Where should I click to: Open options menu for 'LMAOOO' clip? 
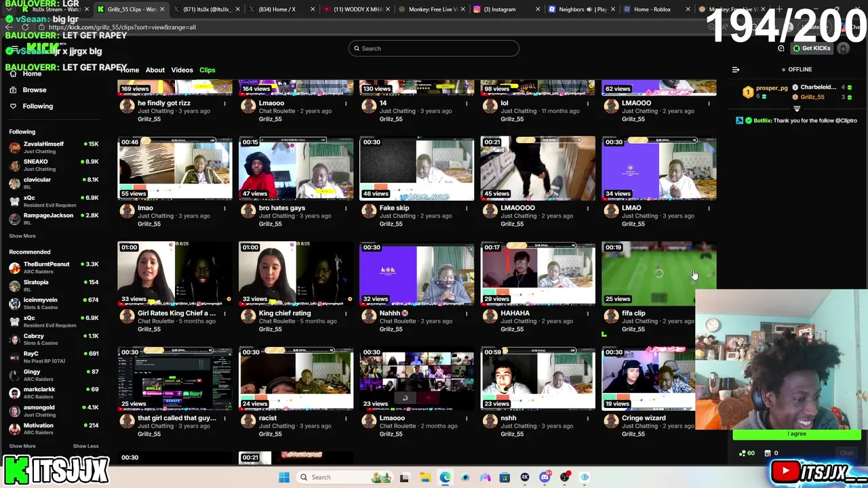(x=709, y=104)
